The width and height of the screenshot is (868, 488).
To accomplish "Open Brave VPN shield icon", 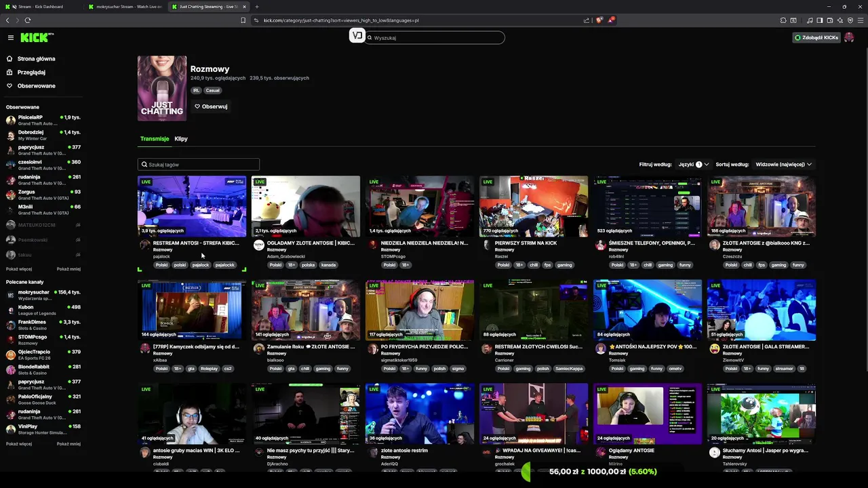I will pos(850,20).
